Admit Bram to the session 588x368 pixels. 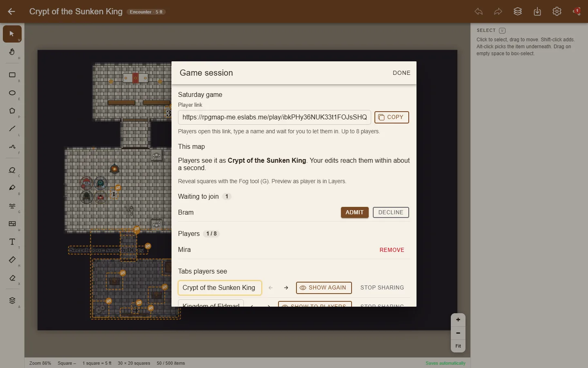point(354,213)
